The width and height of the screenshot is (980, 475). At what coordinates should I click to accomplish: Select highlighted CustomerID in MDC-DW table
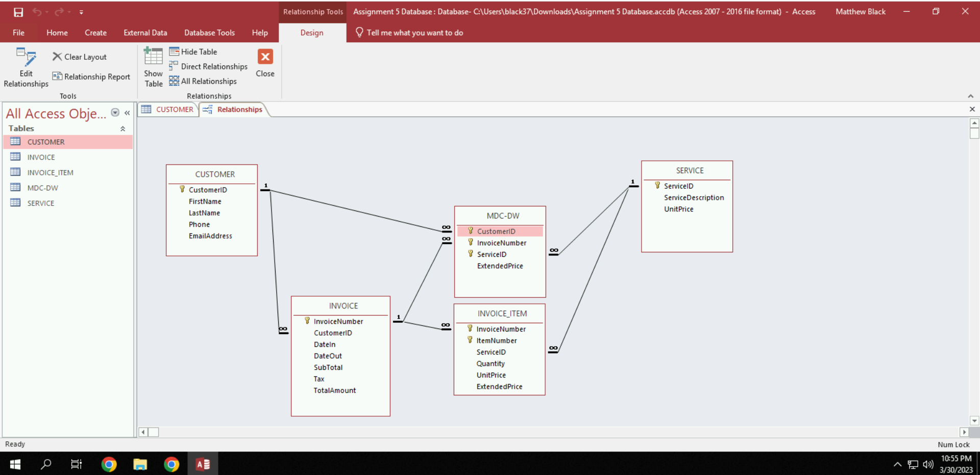(x=500, y=231)
